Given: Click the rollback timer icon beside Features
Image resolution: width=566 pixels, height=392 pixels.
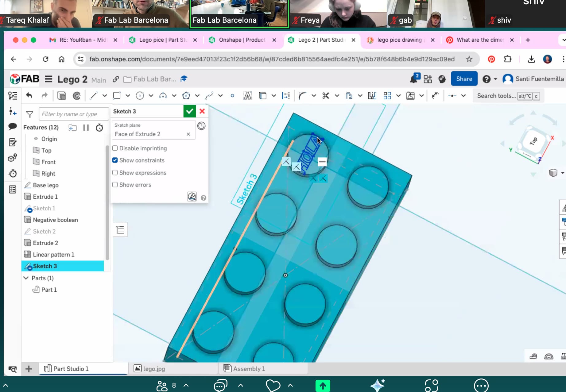Looking at the screenshot, I should pyautogui.click(x=99, y=128).
